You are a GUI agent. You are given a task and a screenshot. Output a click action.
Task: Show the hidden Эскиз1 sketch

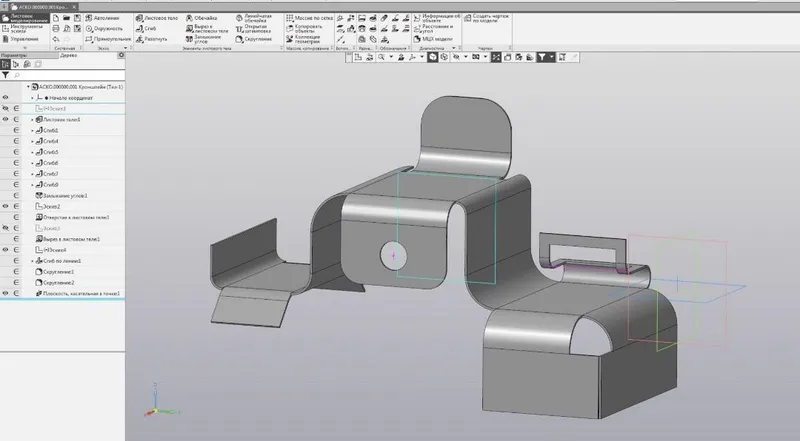[6, 108]
